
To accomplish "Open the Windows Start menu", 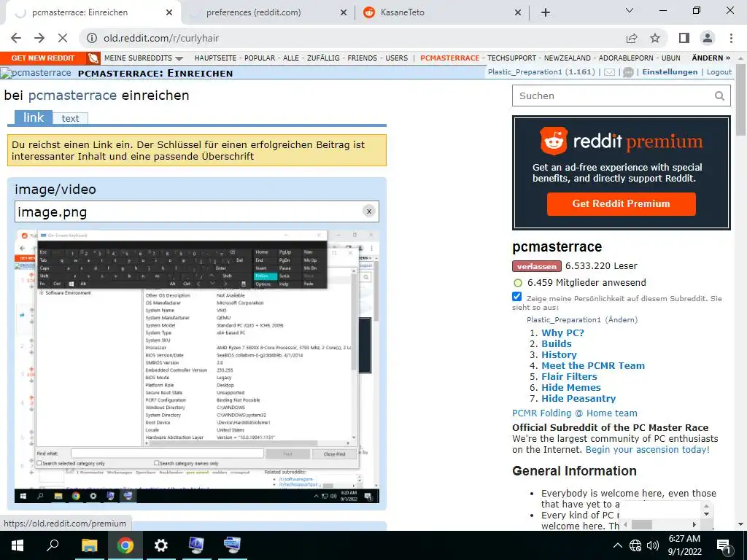I will point(18,545).
